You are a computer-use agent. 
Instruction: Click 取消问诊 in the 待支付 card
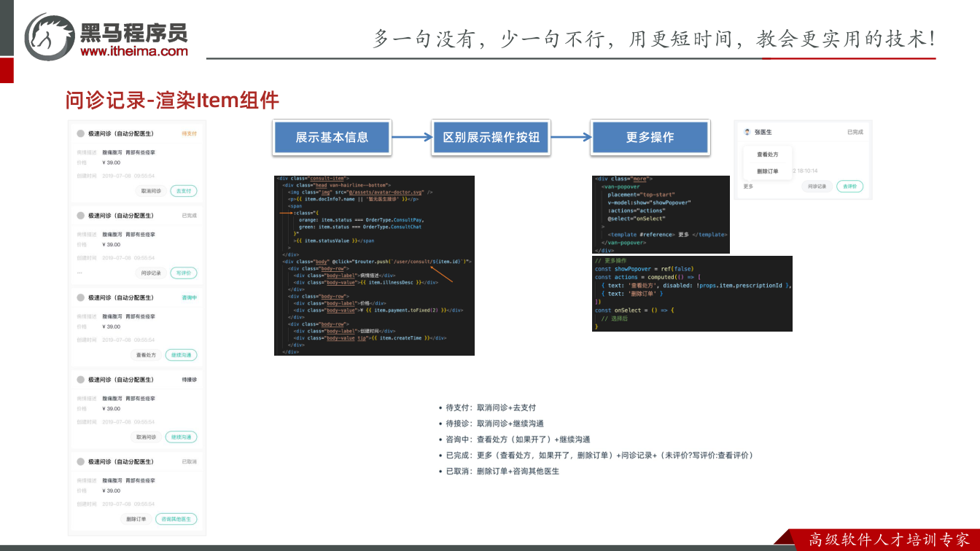[151, 191]
